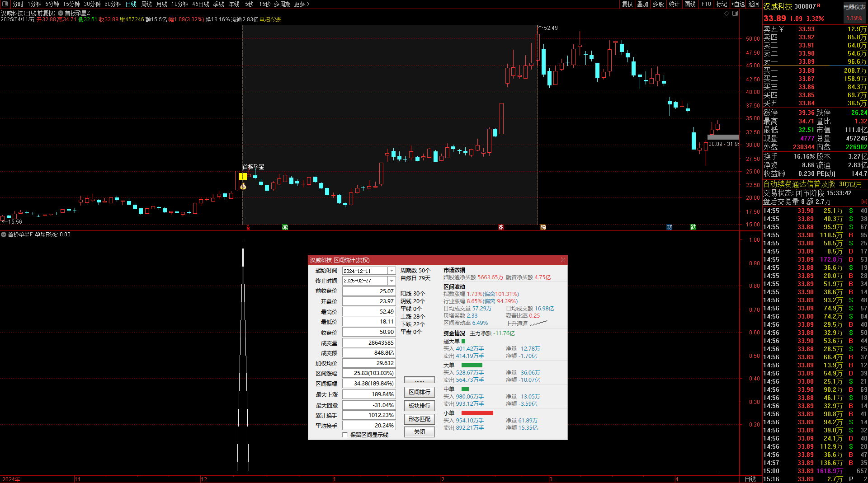
Task: Switch to 日线 period
Action: coord(131,4)
